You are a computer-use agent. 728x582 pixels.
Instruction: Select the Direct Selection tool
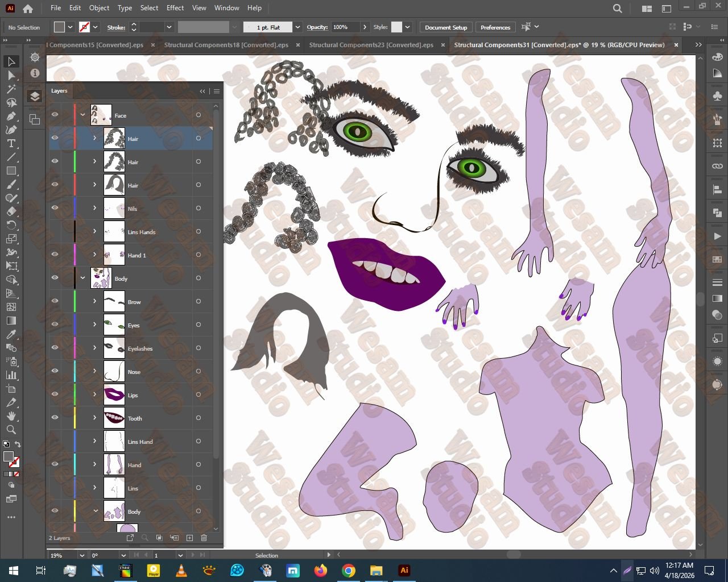pyautogui.click(x=11, y=75)
